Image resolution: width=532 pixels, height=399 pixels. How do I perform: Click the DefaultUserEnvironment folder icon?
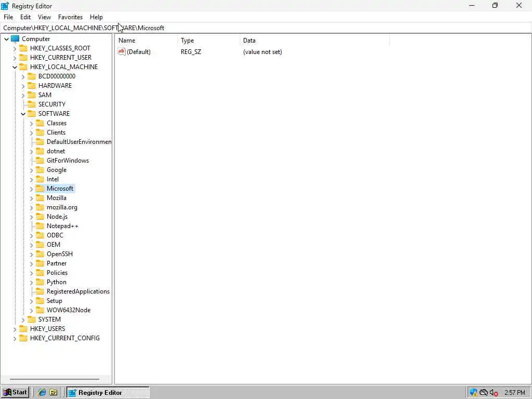click(x=40, y=141)
